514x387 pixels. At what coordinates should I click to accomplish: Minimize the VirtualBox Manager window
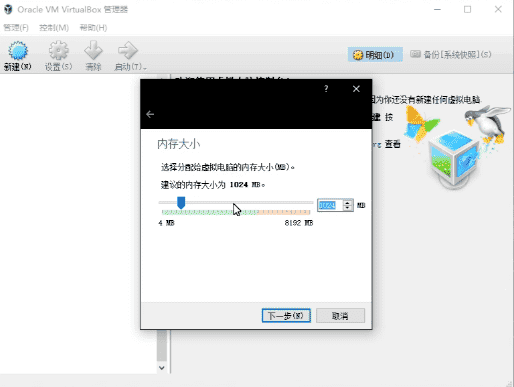tap(437, 9)
